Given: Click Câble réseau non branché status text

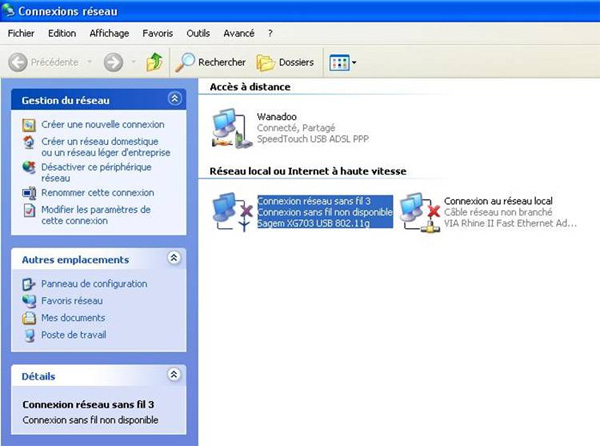Looking at the screenshot, I should (x=498, y=212).
